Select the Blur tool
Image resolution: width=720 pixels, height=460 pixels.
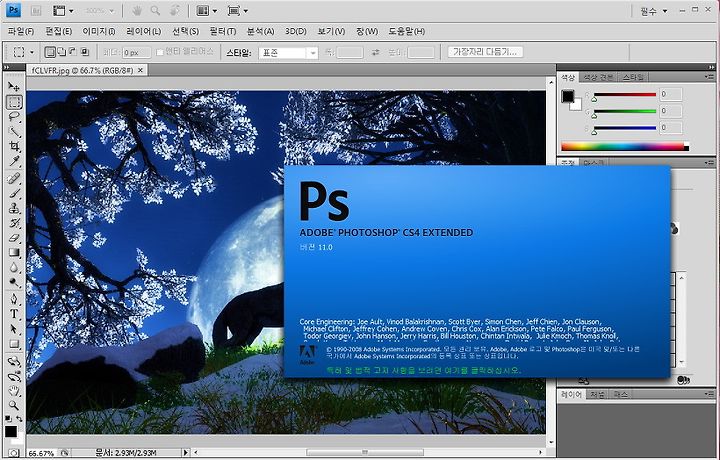pyautogui.click(x=14, y=267)
